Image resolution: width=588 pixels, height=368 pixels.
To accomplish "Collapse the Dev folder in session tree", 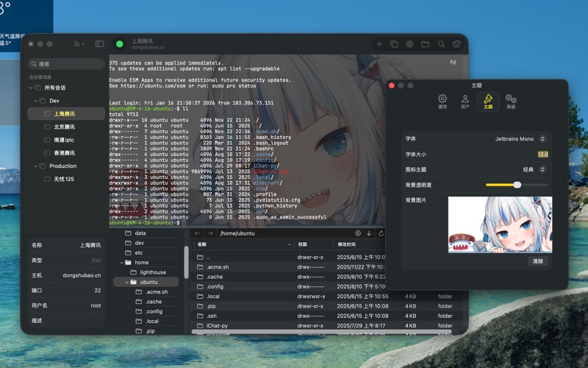I will point(35,100).
